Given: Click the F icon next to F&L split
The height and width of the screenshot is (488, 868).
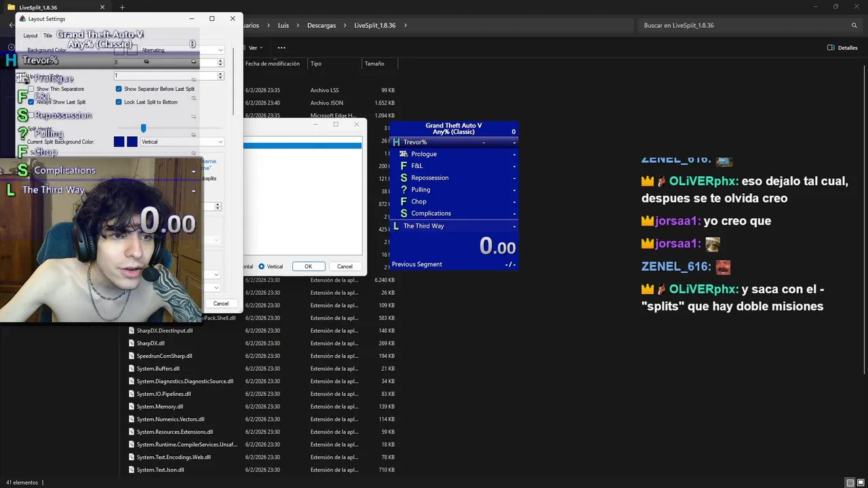Looking at the screenshot, I should (403, 166).
